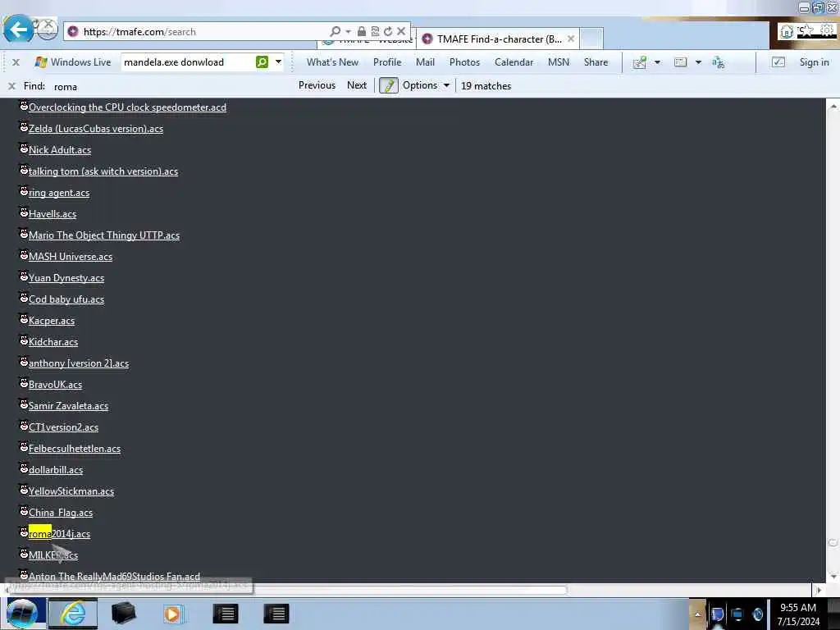Open the Home page icon
The width and height of the screenshot is (840, 630).
coord(787,32)
